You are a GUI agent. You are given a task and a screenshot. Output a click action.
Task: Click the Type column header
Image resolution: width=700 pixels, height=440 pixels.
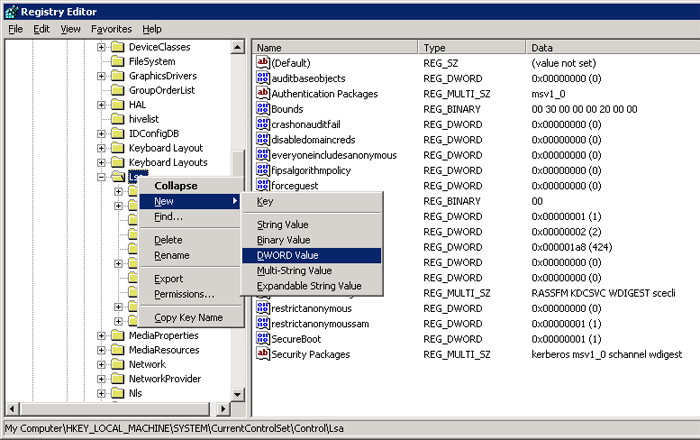tap(472, 47)
